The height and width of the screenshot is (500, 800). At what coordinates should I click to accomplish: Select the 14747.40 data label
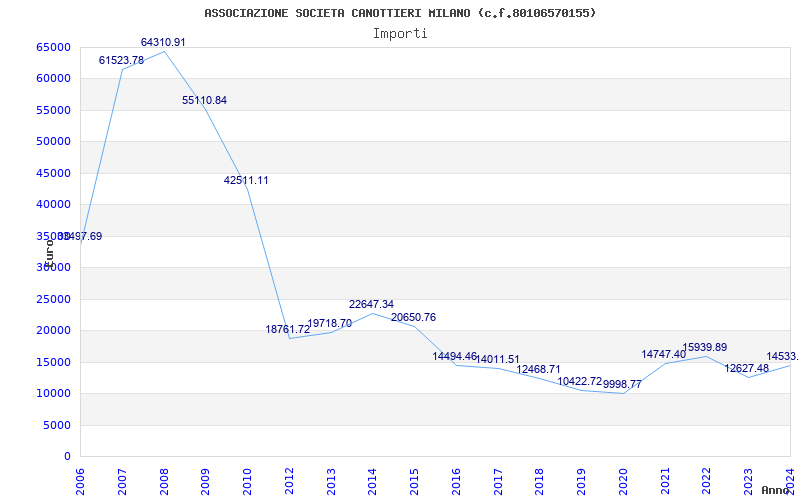click(x=664, y=354)
